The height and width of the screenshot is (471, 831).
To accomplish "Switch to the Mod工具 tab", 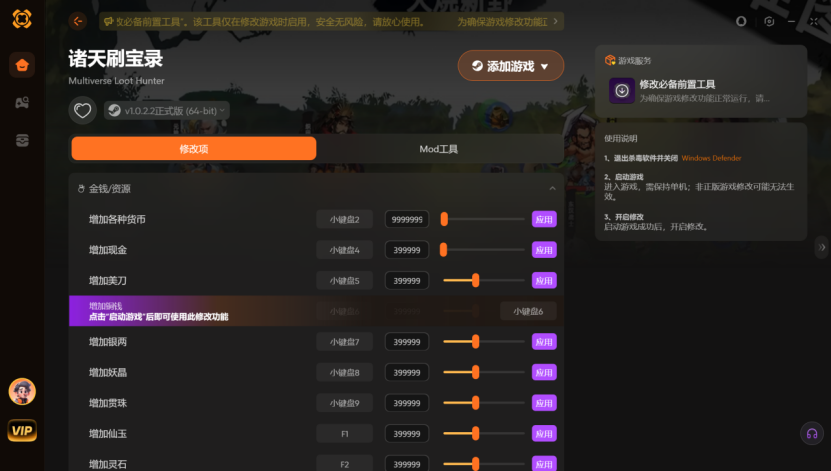I will 438,149.
